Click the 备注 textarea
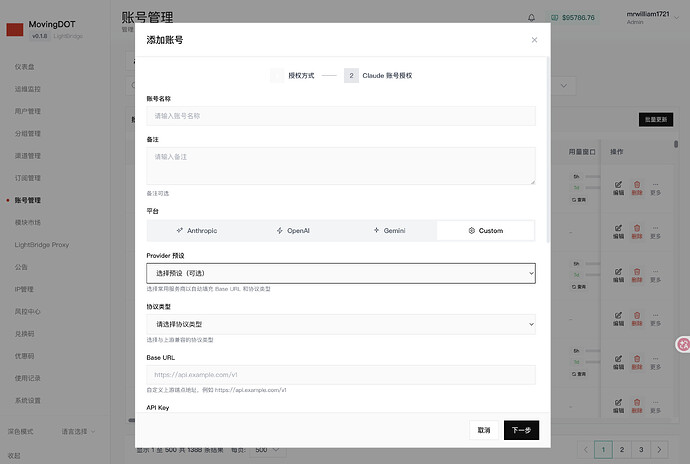 pos(341,166)
